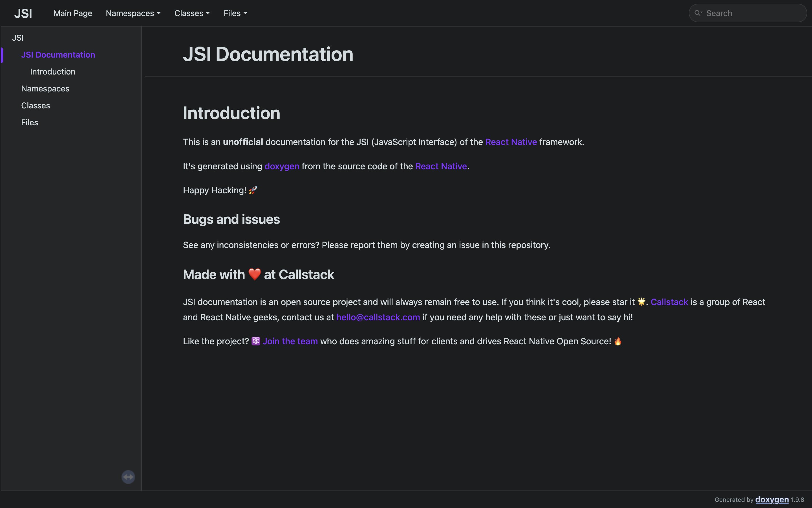This screenshot has height=508, width=812.
Task: Select JSI root in sidebar tree
Action: point(18,38)
